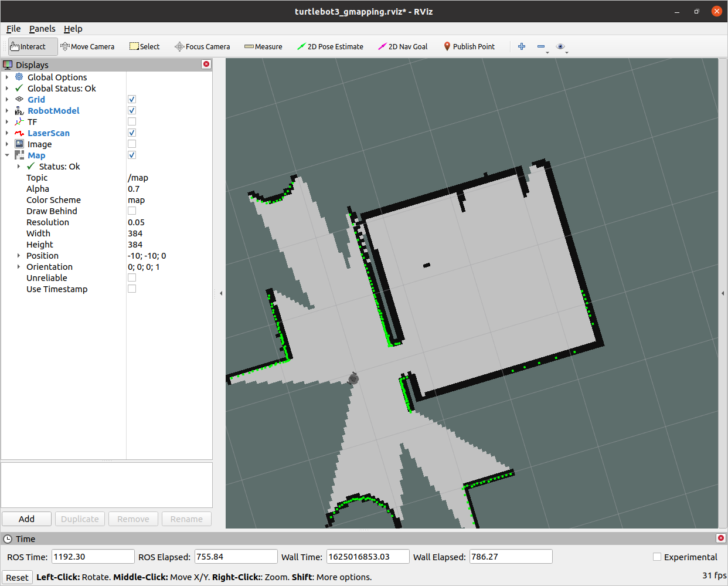
Task: Disable the Grid display checkbox
Action: click(x=132, y=100)
